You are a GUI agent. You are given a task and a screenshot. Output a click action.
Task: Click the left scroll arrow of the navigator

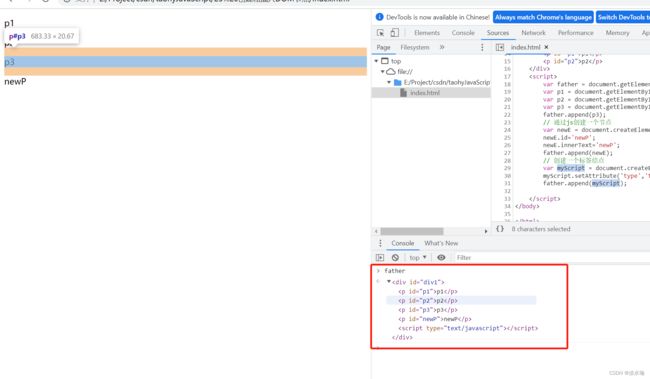click(376, 231)
